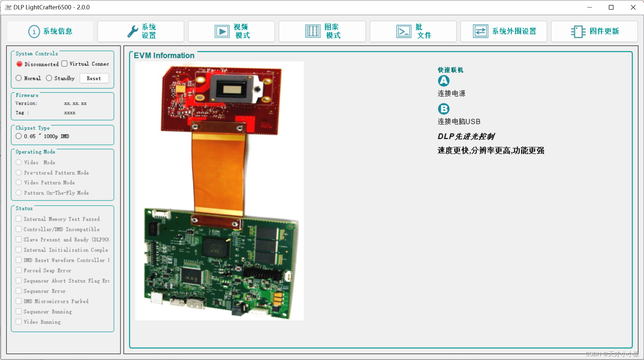
Task: Click the circled A quick-connect icon
Action: [x=443, y=81]
